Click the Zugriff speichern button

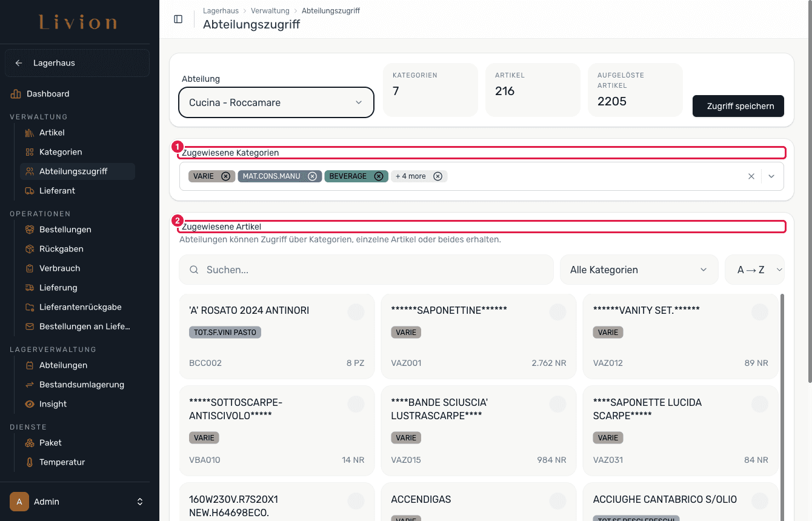tap(738, 106)
